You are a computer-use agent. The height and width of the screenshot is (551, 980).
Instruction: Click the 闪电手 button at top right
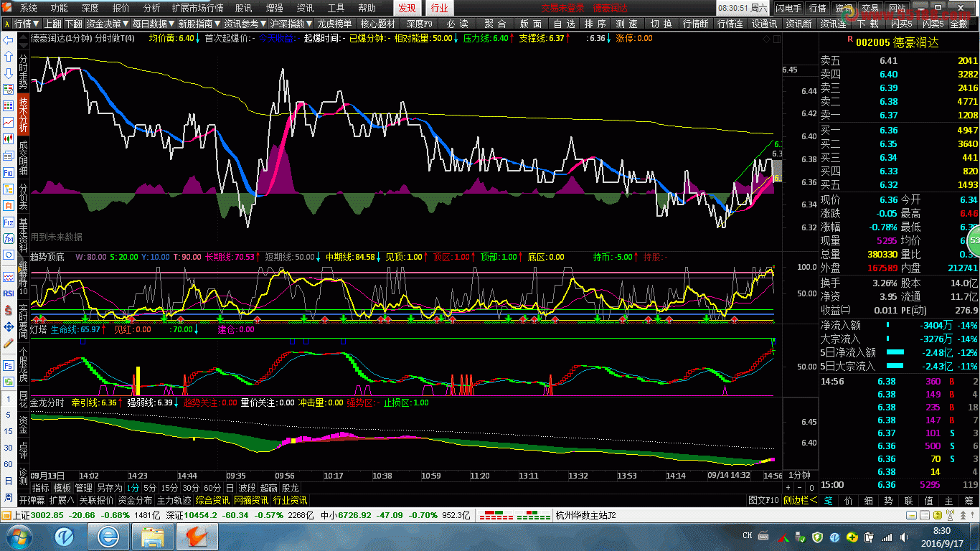pyautogui.click(x=788, y=9)
